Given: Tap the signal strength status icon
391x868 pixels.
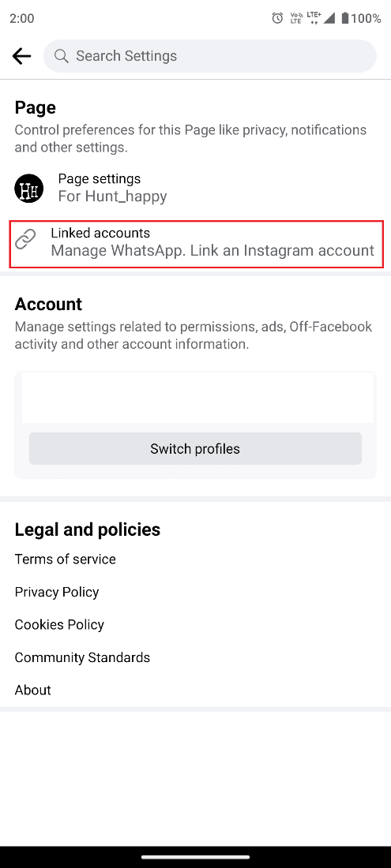Looking at the screenshot, I should [329, 18].
